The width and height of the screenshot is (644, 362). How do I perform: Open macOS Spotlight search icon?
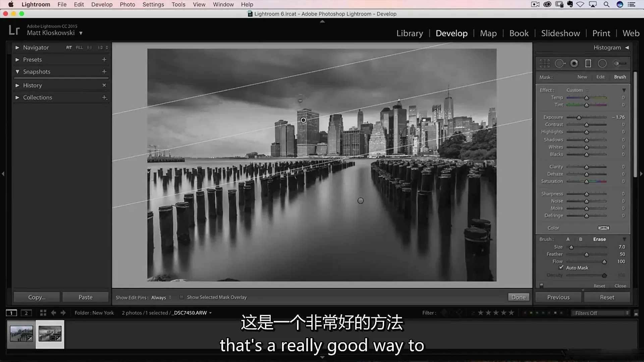(x=606, y=4)
